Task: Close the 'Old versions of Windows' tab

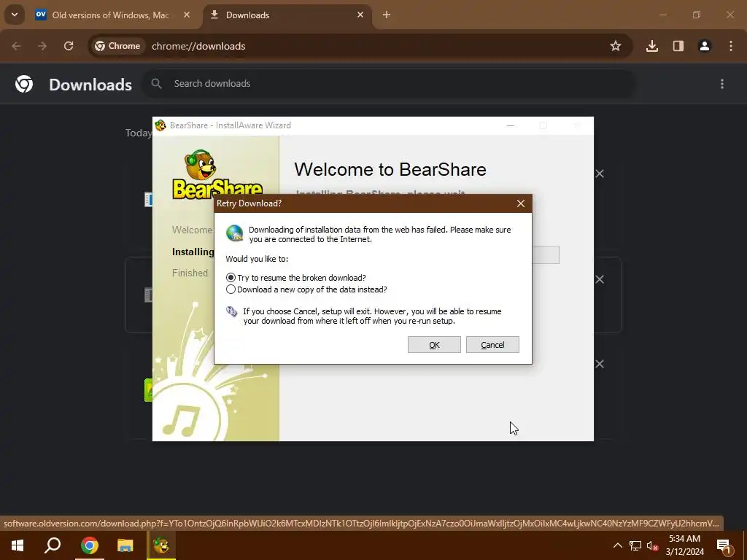Action: click(x=187, y=15)
